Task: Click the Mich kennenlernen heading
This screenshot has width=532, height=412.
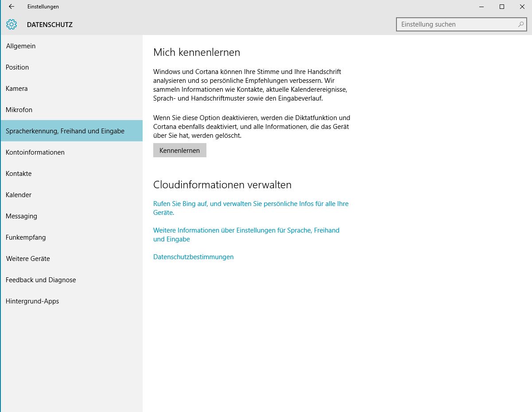Action: [197, 52]
